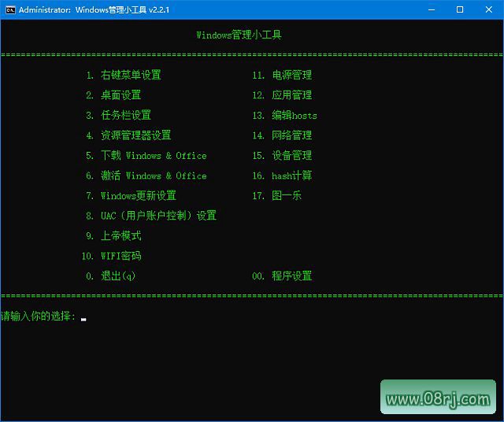Image resolution: width=504 pixels, height=422 pixels.
Task: Click the console icon in title bar
Action: point(9,9)
